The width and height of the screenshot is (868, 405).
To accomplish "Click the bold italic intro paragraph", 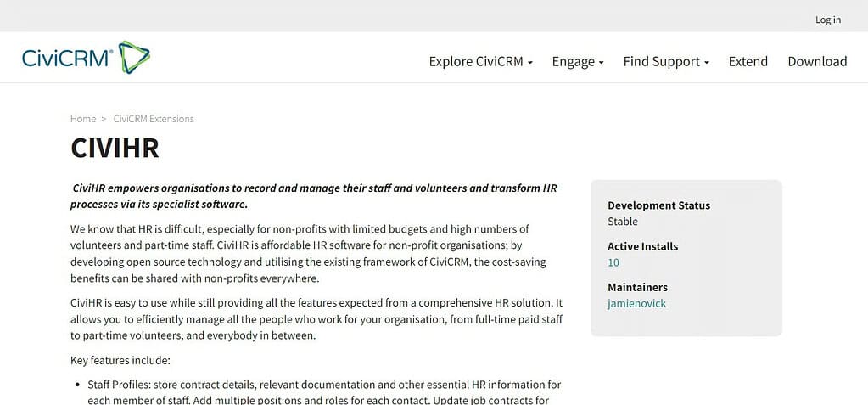I will (x=313, y=196).
